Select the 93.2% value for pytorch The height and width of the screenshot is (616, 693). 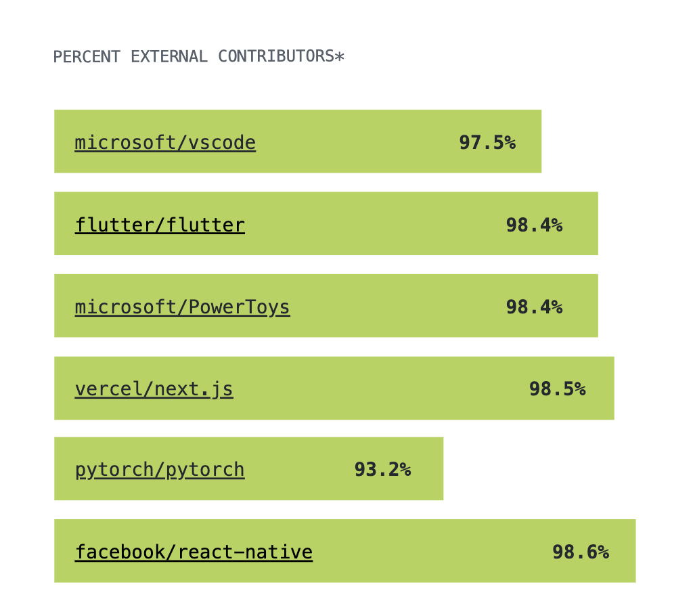382,470
